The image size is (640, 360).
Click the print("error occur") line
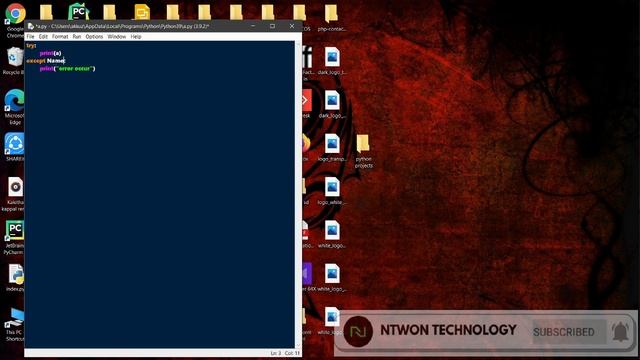click(x=67, y=69)
